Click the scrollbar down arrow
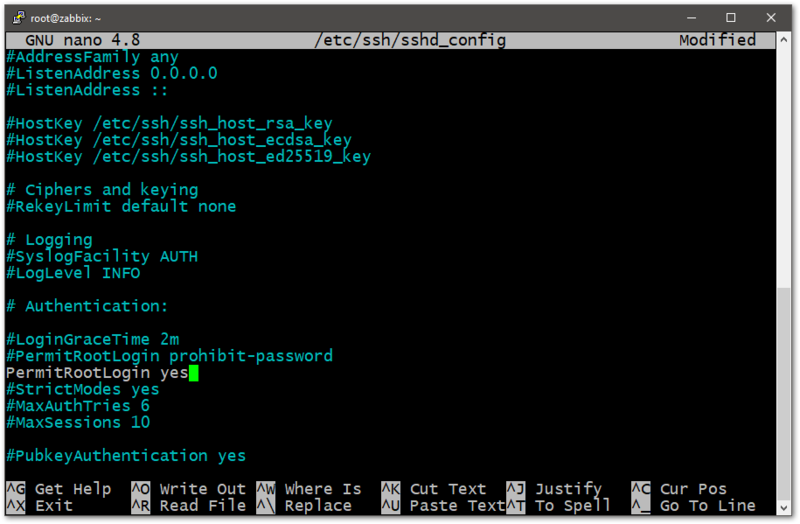Image resolution: width=800 pixels, height=524 pixels. point(786,507)
